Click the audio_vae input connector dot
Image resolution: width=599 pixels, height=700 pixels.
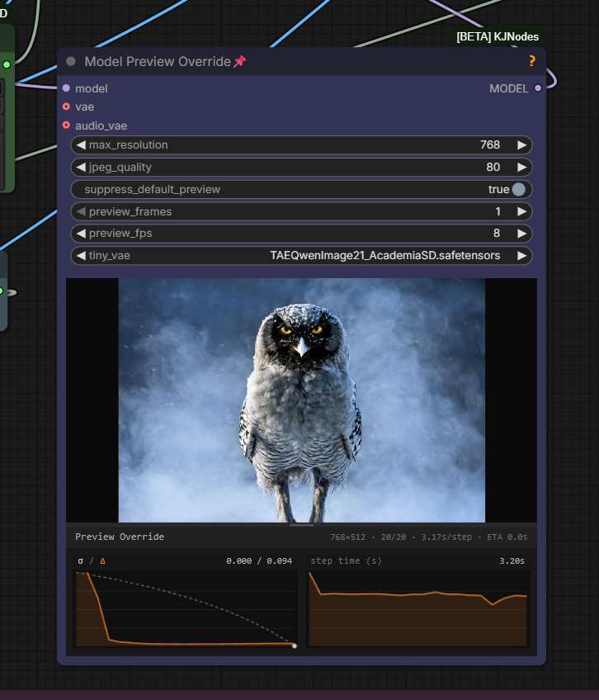(66, 125)
